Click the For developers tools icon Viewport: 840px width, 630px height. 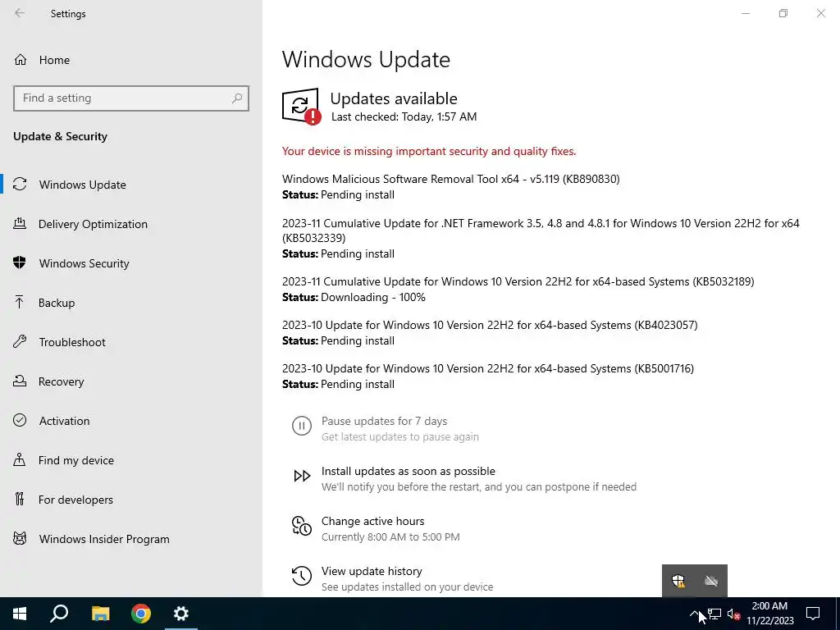click(x=20, y=500)
